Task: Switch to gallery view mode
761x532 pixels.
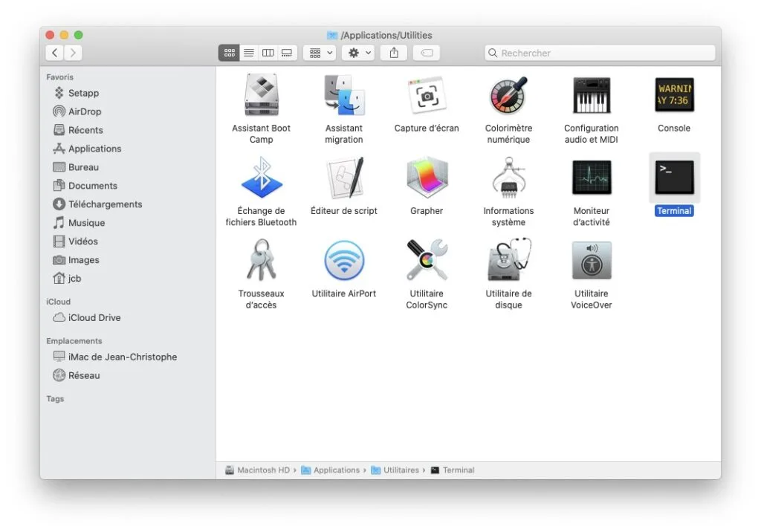Action: click(287, 53)
